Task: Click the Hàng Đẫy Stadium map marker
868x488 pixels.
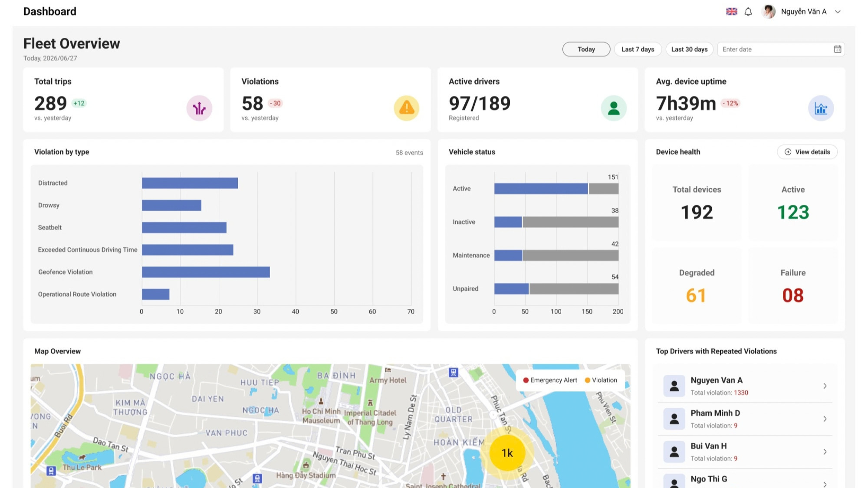Action: click(x=306, y=466)
